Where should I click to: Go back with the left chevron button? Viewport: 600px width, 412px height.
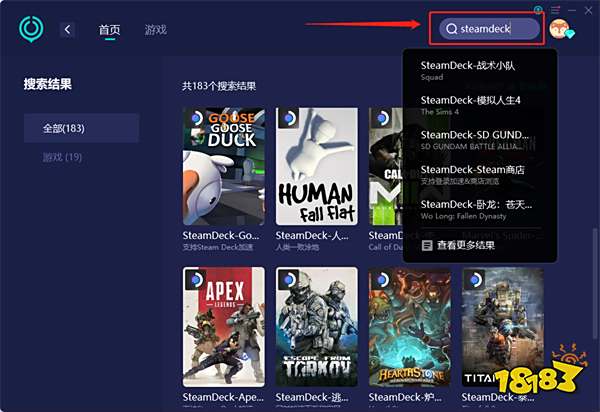(67, 29)
